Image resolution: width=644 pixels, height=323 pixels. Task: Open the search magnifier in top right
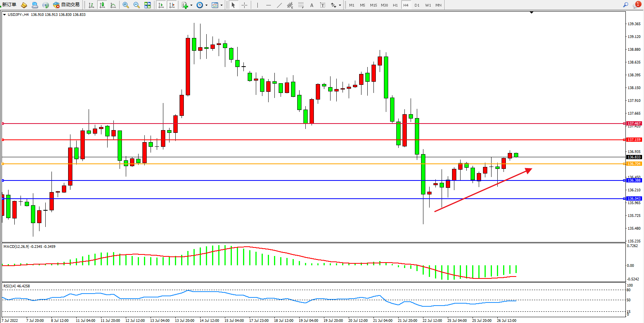pyautogui.click(x=625, y=5)
